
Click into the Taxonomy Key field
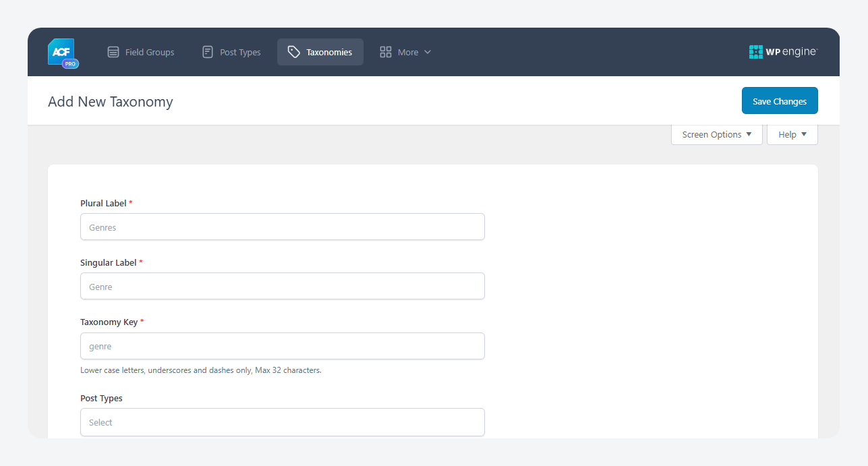pyautogui.click(x=283, y=346)
